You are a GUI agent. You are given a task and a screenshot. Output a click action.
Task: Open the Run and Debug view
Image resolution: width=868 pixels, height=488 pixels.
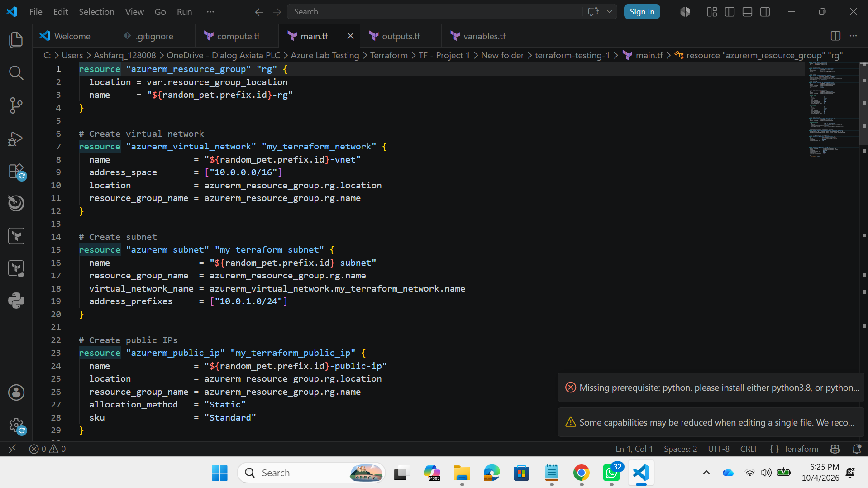[x=16, y=138]
